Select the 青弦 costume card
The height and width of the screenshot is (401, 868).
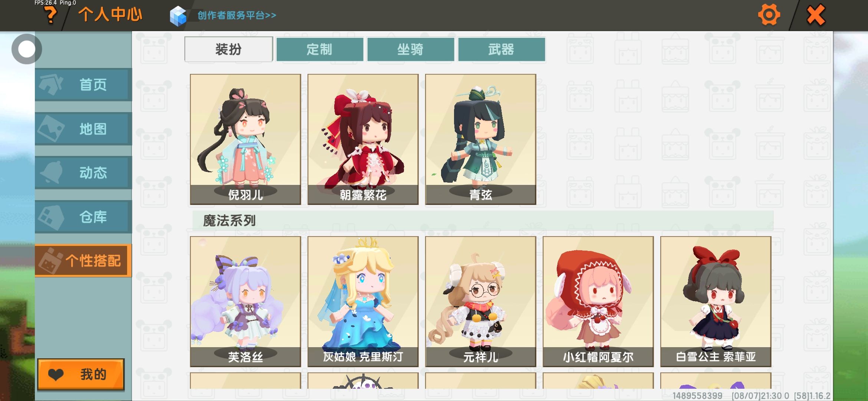(x=480, y=139)
